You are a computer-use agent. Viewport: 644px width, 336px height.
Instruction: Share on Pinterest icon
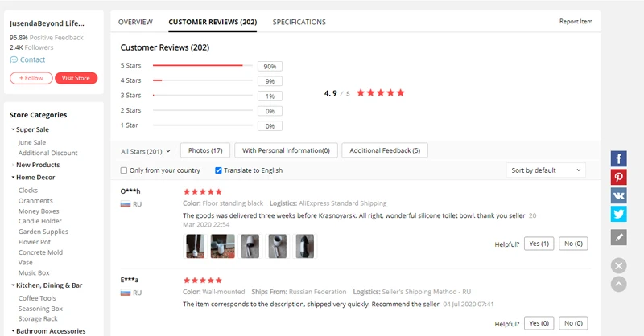tap(618, 178)
